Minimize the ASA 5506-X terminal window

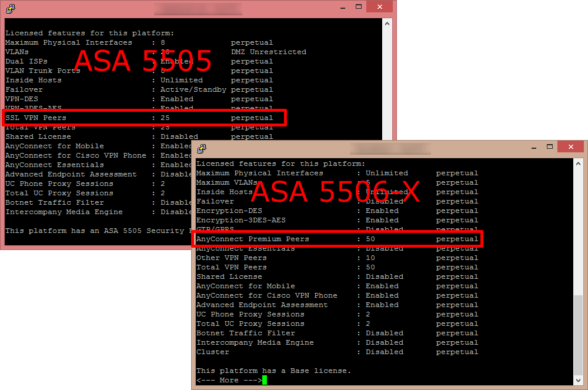click(534, 148)
